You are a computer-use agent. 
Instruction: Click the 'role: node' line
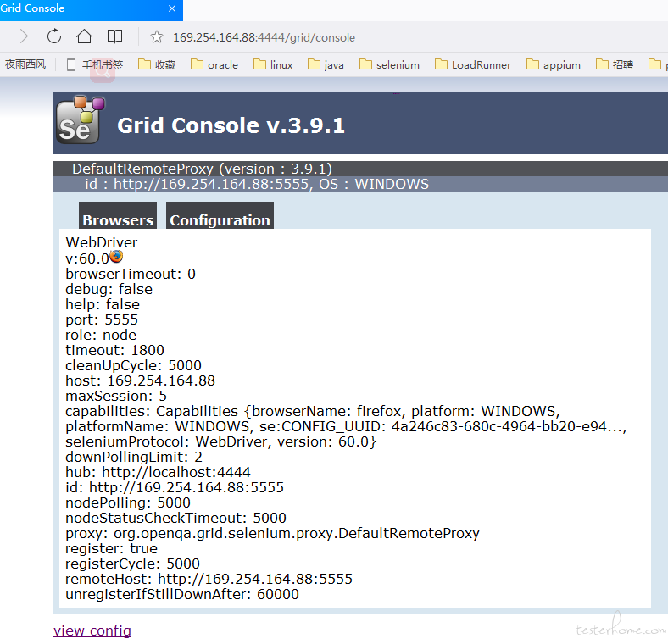click(x=101, y=336)
